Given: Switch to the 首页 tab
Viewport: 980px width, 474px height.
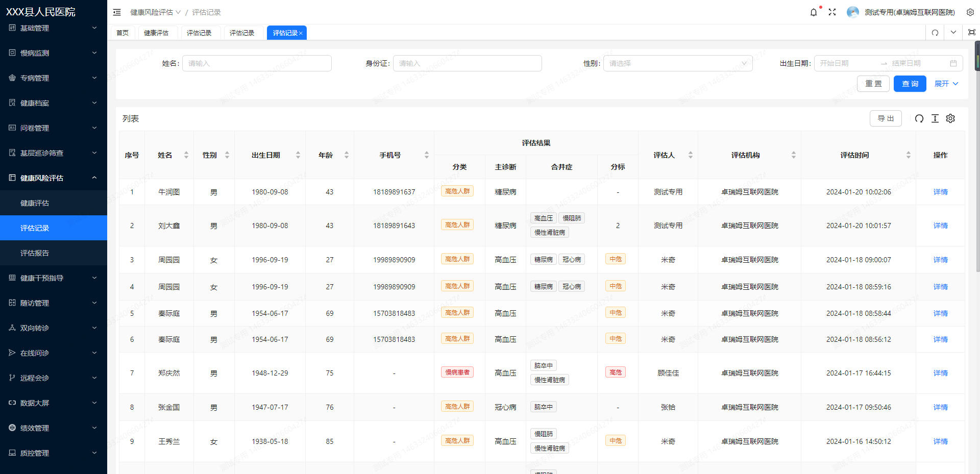Looking at the screenshot, I should click(122, 33).
